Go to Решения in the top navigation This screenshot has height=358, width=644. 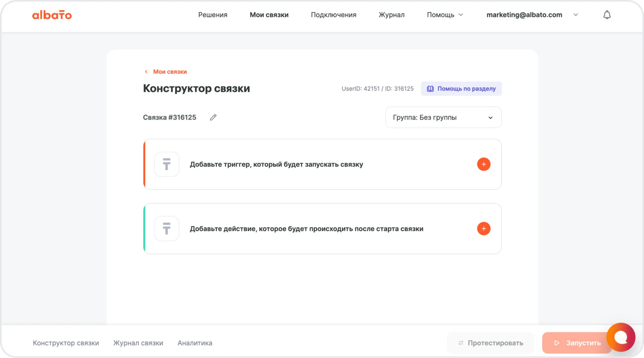[213, 15]
